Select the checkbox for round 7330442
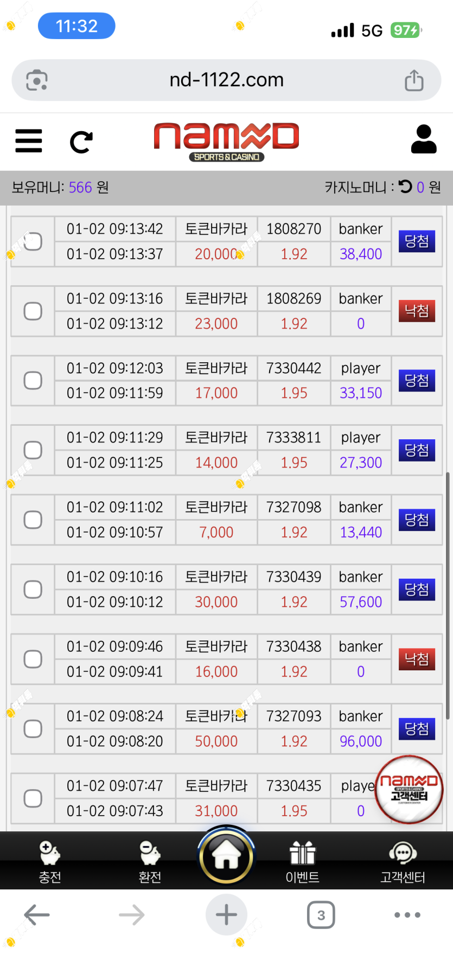453x980 pixels. [33, 381]
